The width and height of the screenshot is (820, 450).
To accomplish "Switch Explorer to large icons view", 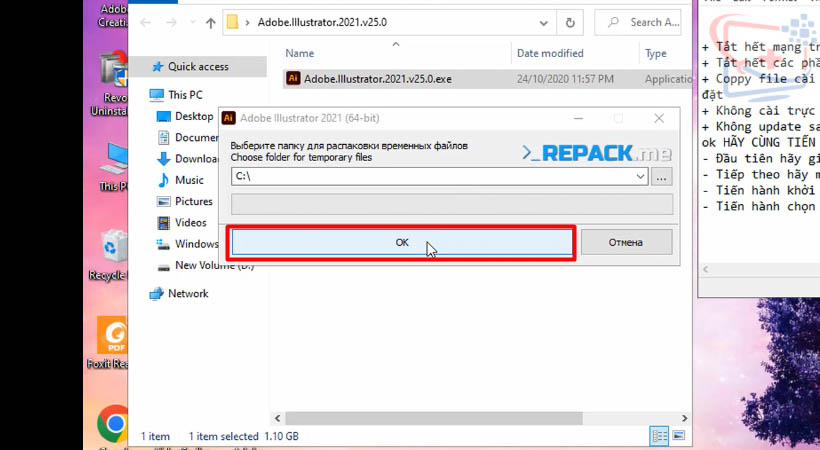I will point(678,435).
